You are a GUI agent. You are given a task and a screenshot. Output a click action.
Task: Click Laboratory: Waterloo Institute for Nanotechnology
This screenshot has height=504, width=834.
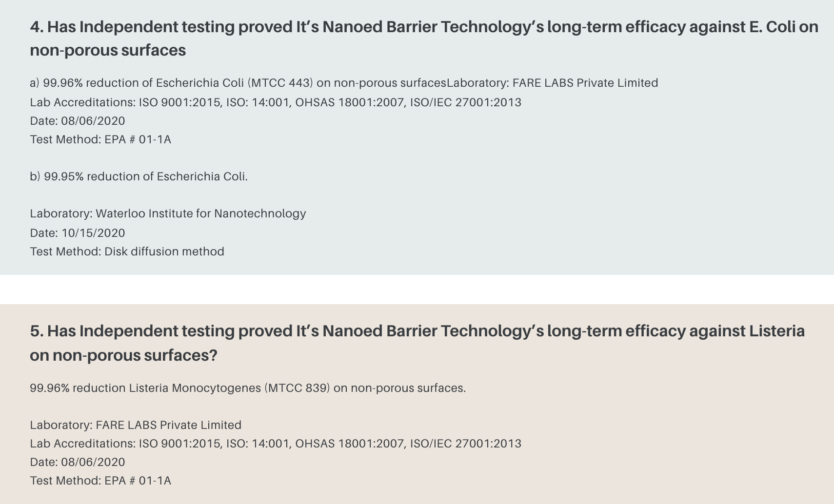[x=168, y=213]
